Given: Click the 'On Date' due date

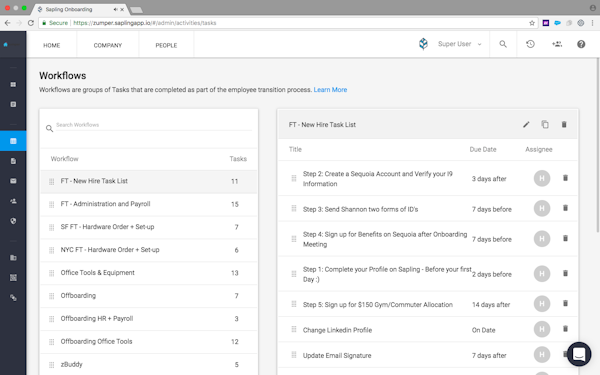Looking at the screenshot, I should pos(483,330).
